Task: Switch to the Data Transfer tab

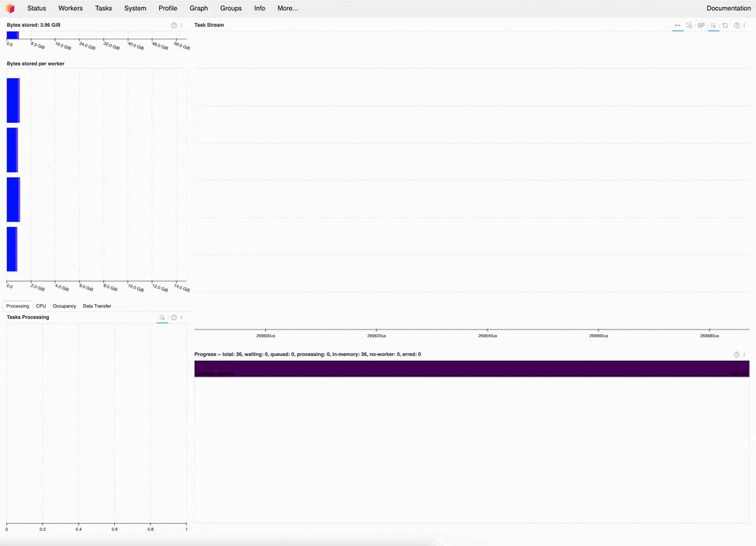Action: click(x=97, y=306)
